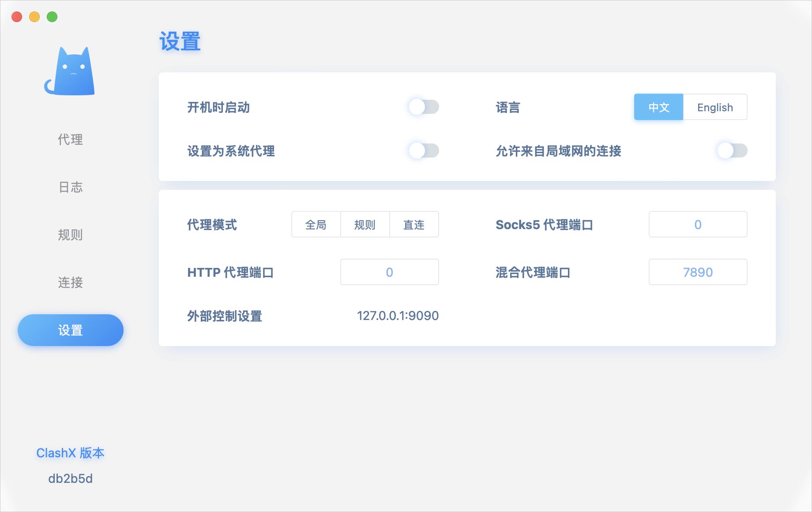Toggle 开机时启动 launch at login switch
This screenshot has width=812, height=512.
[x=423, y=107]
